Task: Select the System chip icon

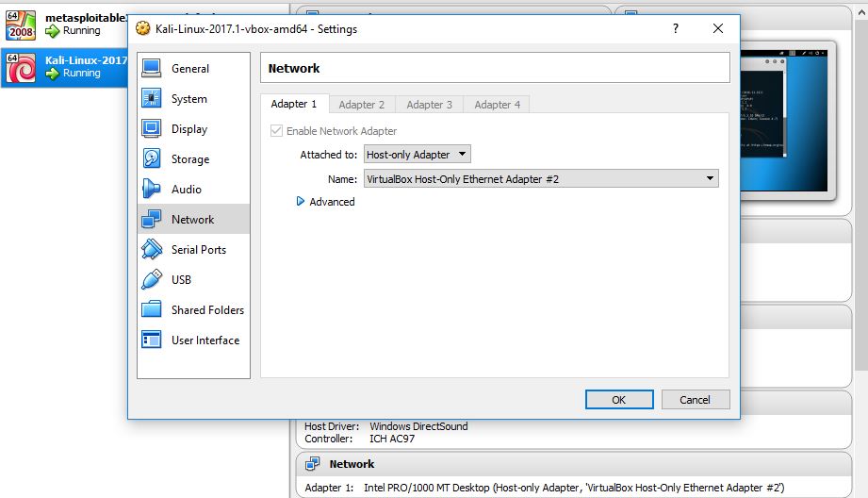Action: click(151, 98)
